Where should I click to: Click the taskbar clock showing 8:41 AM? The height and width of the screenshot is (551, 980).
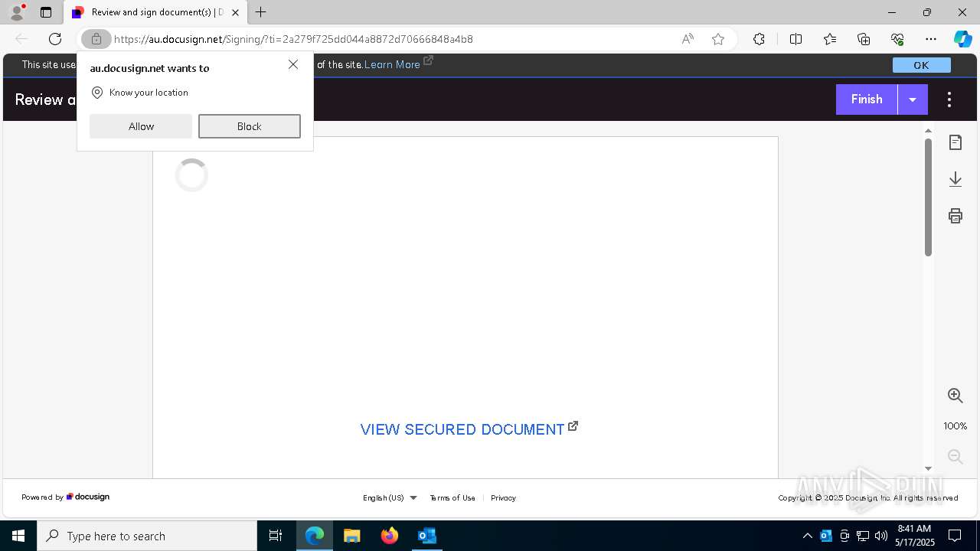915,536
